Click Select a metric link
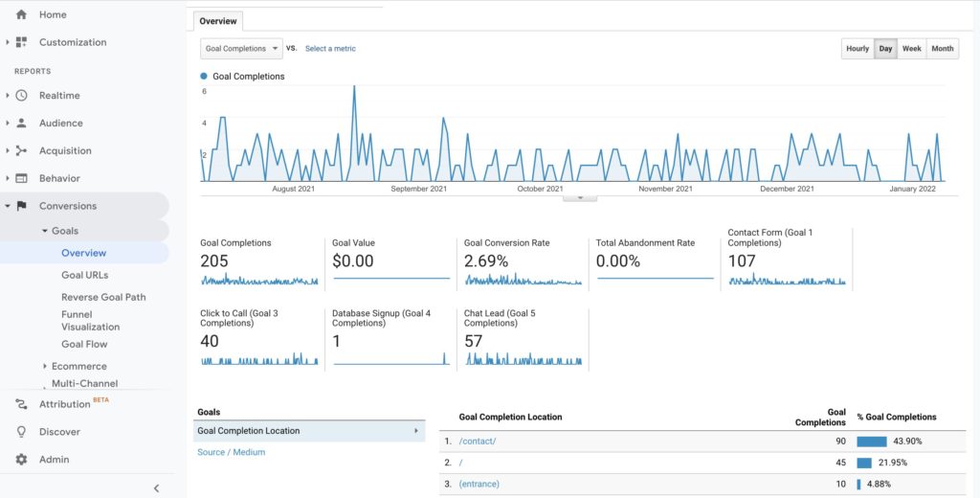 coord(330,48)
